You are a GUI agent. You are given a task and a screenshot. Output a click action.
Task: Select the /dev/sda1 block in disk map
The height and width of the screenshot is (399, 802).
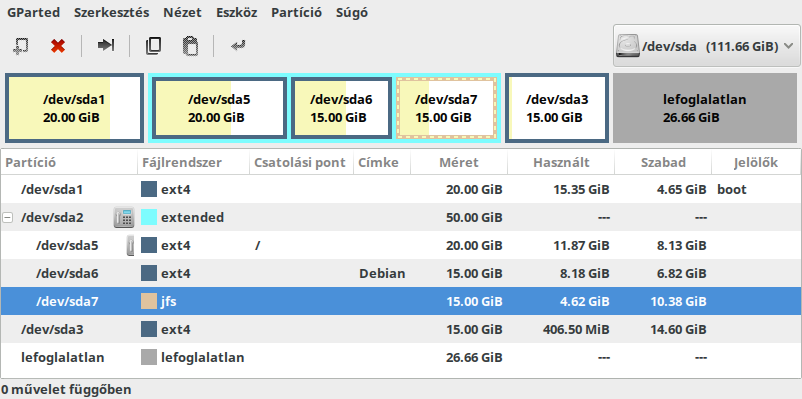click(75, 108)
